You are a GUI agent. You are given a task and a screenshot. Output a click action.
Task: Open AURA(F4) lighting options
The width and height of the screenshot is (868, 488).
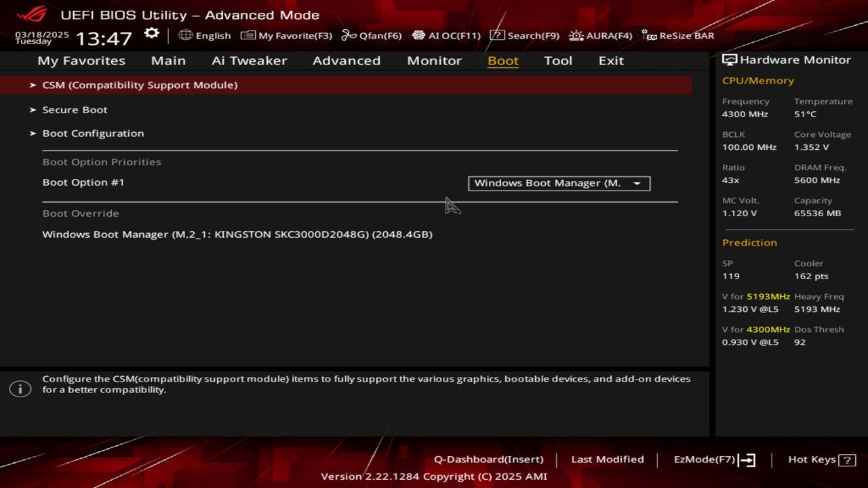click(600, 35)
